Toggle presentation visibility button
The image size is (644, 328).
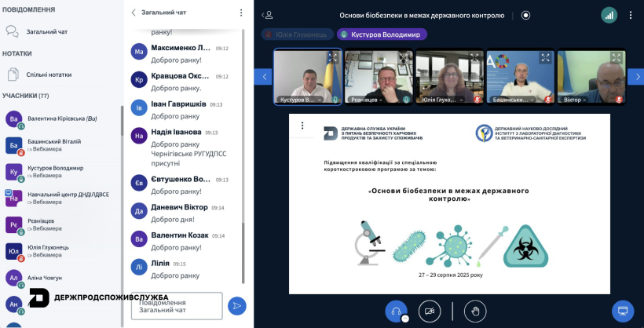click(x=623, y=312)
